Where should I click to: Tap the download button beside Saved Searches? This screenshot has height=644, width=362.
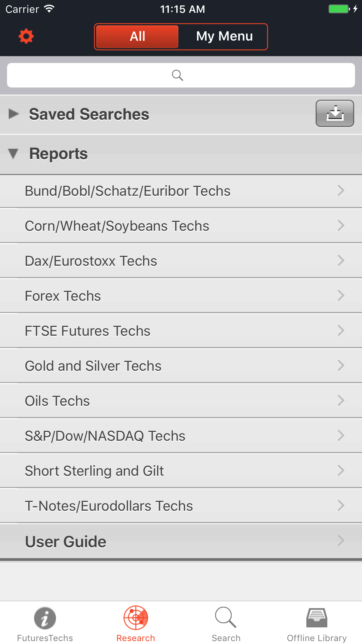click(335, 113)
